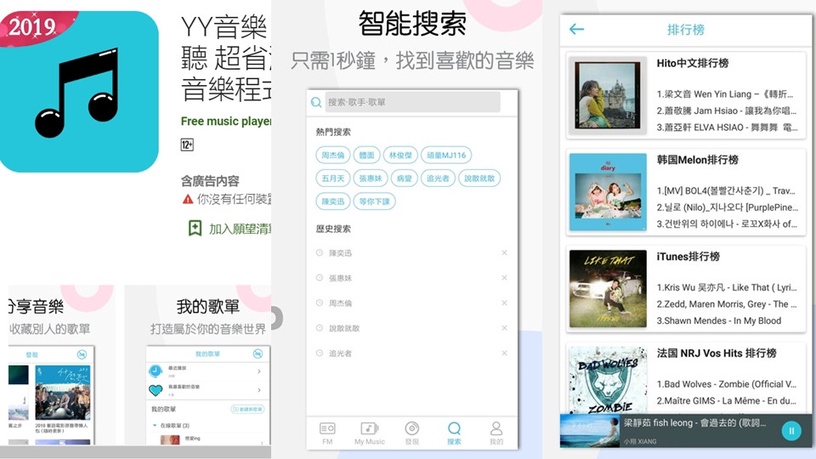
Task: Click Bad Wolves - Zombie chart entry
Action: click(726, 384)
